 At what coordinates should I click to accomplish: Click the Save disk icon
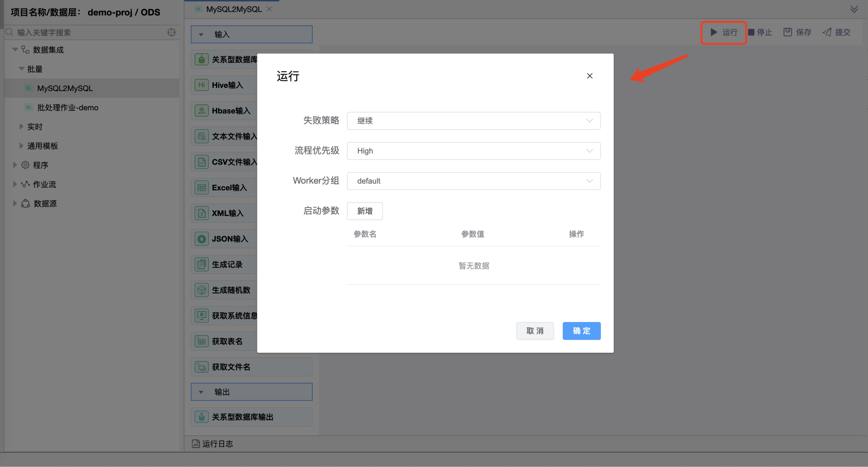pos(787,32)
